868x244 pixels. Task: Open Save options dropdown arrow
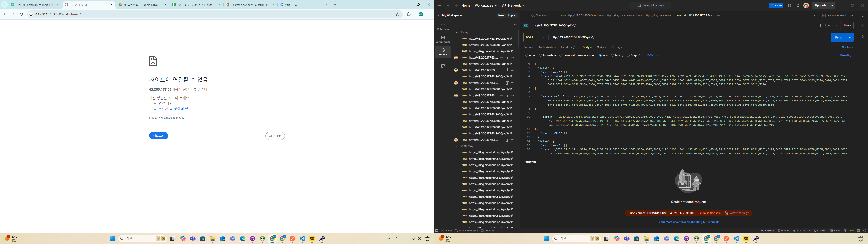click(x=835, y=26)
